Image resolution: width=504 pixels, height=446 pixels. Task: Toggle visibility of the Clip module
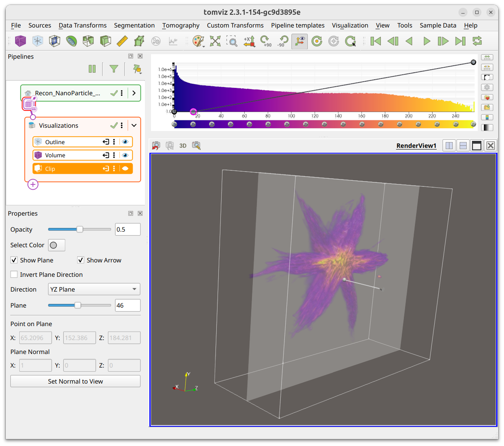coord(125,168)
